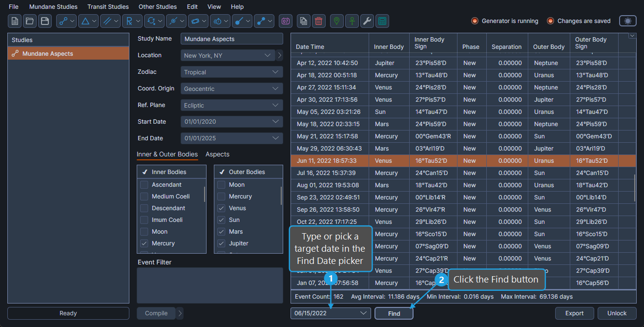This screenshot has width=644, height=327.
Task: Click the results table vertical scrollbar
Action: click(635, 187)
